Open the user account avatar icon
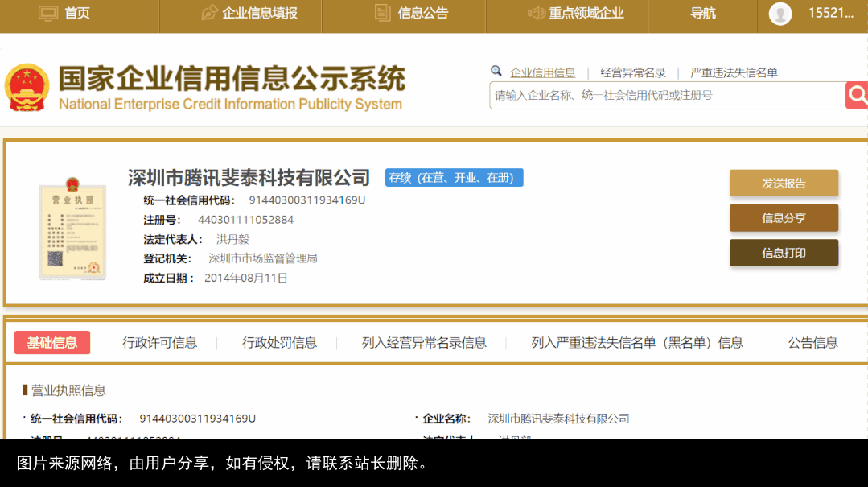This screenshot has width=868, height=487. [780, 14]
